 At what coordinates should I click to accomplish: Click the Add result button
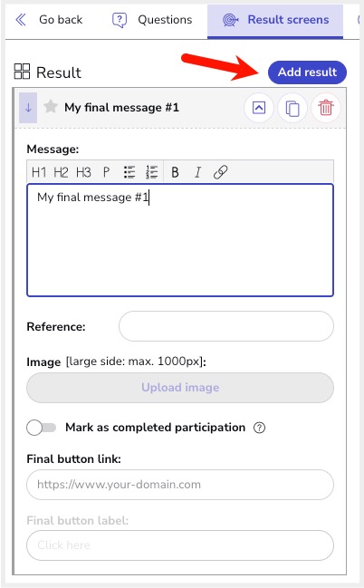coord(307,72)
